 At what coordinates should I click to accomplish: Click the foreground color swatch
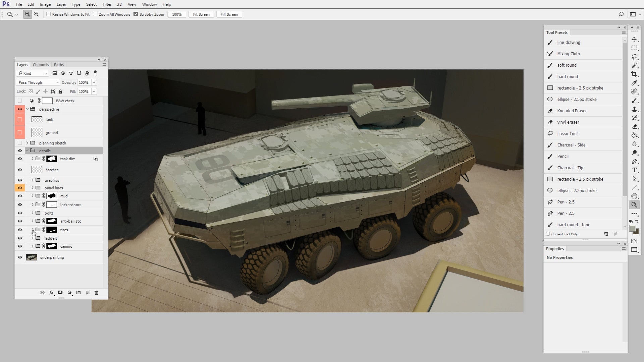click(633, 229)
